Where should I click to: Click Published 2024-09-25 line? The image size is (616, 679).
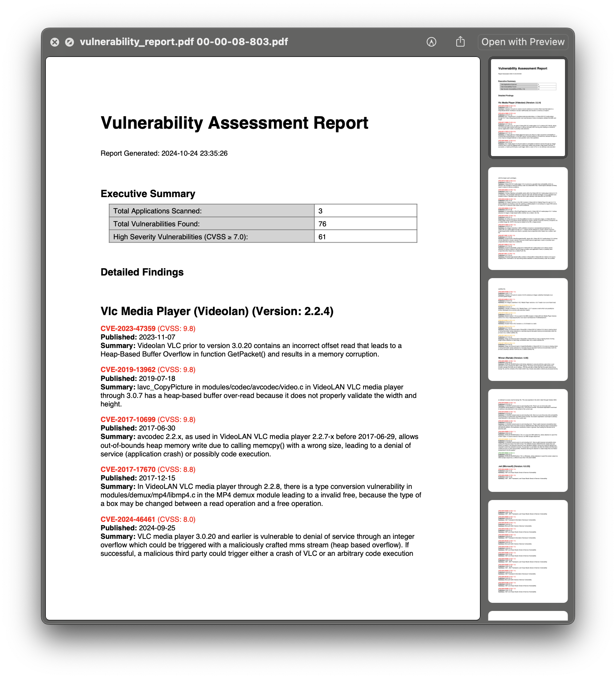[138, 528]
